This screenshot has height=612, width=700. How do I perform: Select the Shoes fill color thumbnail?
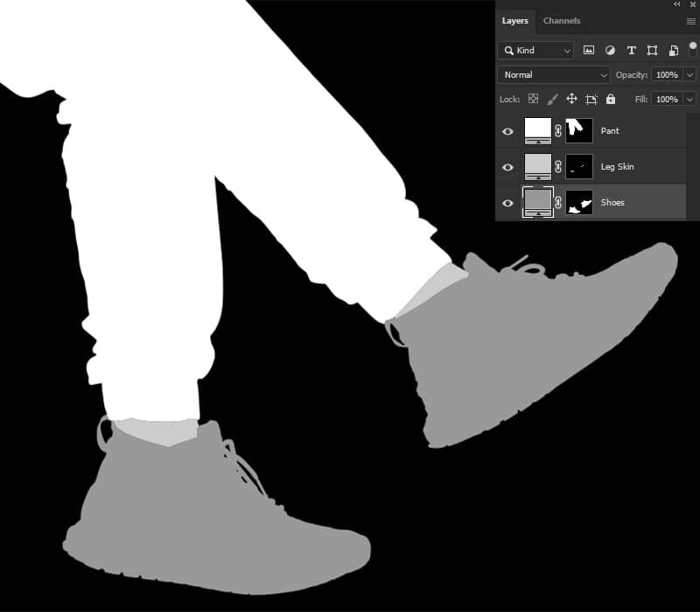(538, 203)
